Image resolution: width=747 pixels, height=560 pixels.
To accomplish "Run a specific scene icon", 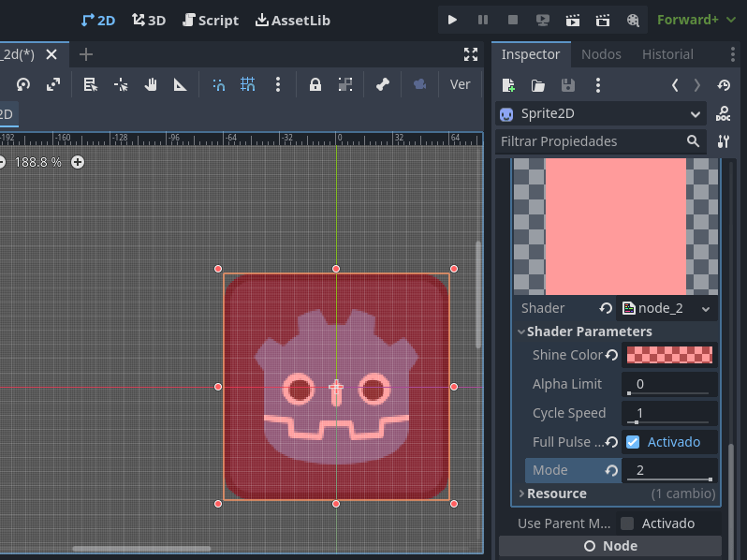I will 603,20.
